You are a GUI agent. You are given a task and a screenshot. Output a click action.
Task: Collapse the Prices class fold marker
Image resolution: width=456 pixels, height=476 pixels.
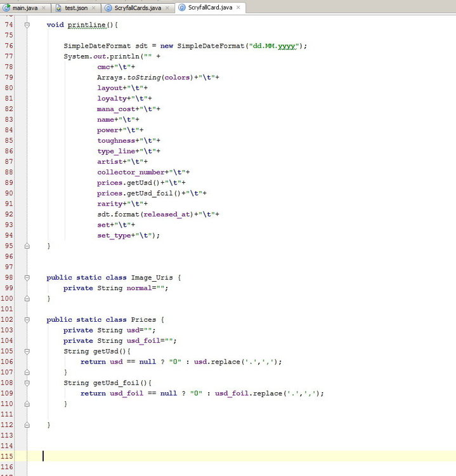[x=27, y=319]
